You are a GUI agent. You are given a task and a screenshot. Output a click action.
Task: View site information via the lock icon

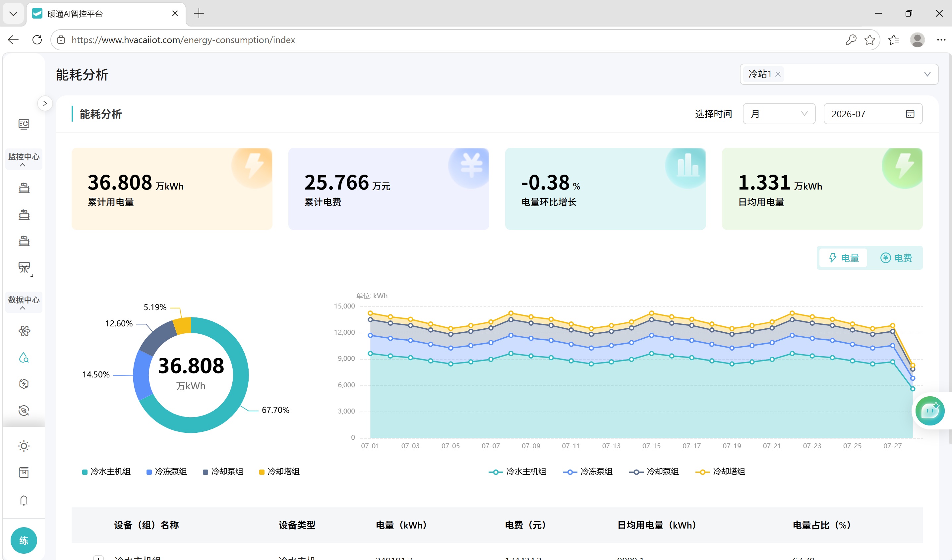(x=61, y=40)
